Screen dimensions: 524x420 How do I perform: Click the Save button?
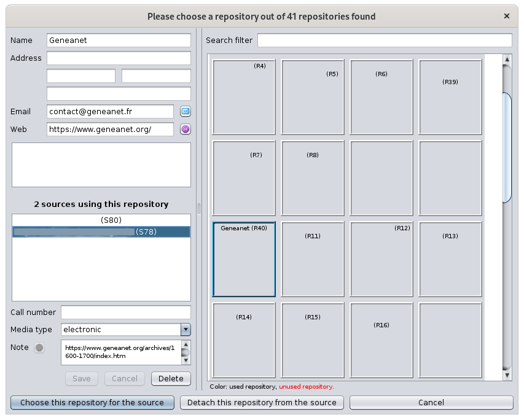(82, 379)
